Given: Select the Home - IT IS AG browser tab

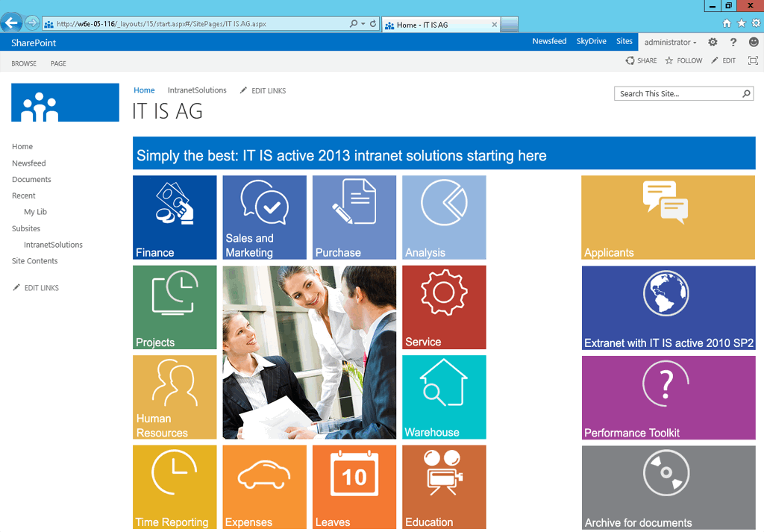Looking at the screenshot, I should pos(440,25).
